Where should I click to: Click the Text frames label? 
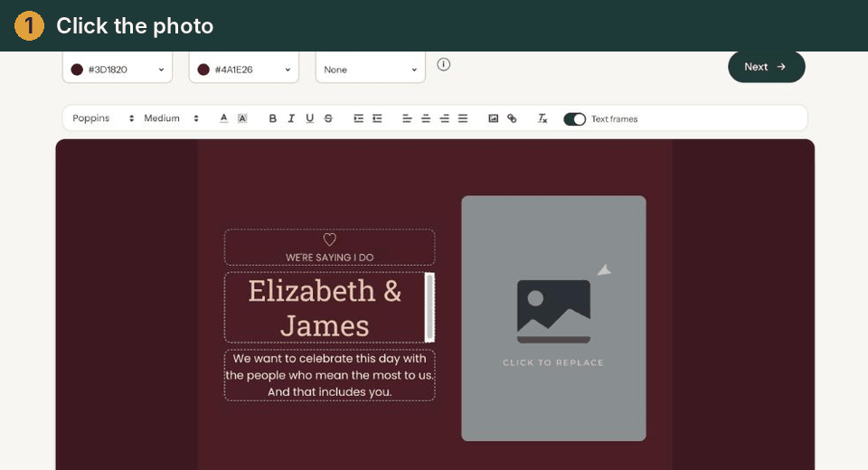[x=615, y=119]
